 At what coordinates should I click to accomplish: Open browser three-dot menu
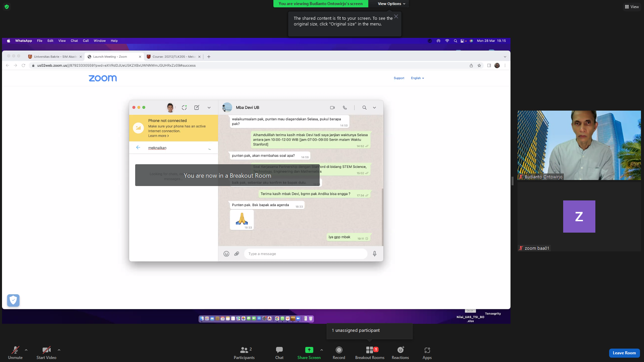coord(505,66)
